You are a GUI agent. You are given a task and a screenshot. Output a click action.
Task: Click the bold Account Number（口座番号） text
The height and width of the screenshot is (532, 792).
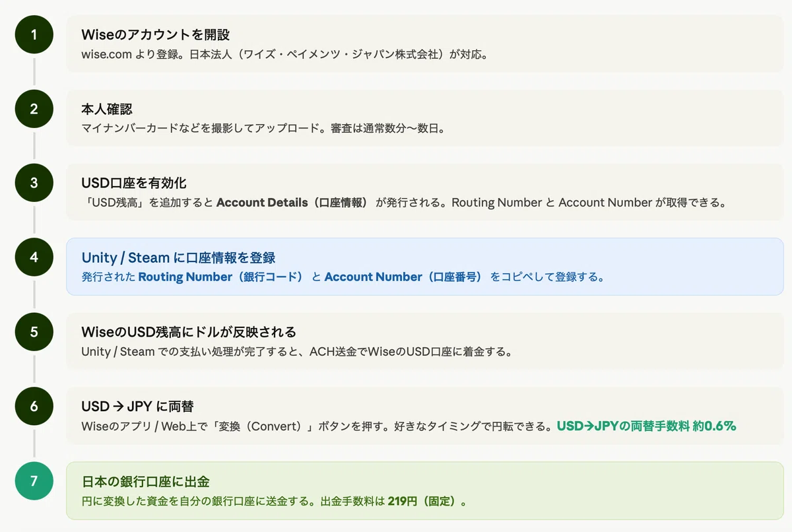tap(403, 277)
